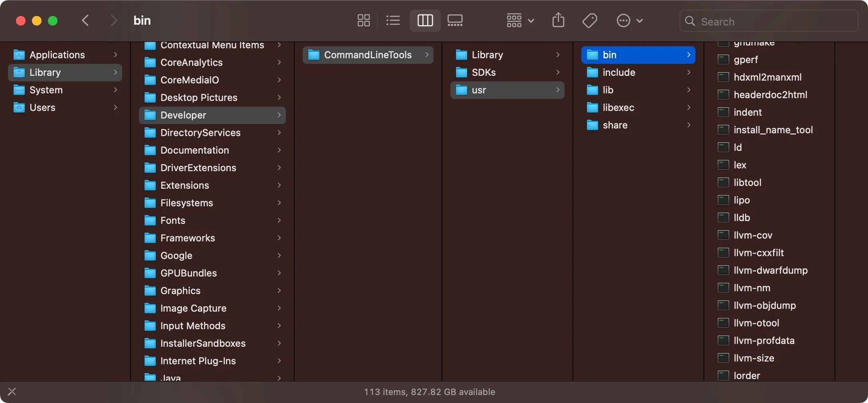Select Users in the sidebar

(42, 107)
